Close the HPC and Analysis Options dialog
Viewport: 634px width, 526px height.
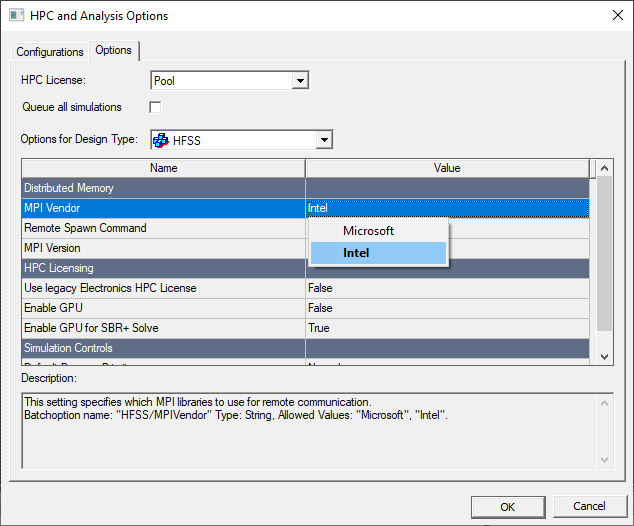coord(617,15)
